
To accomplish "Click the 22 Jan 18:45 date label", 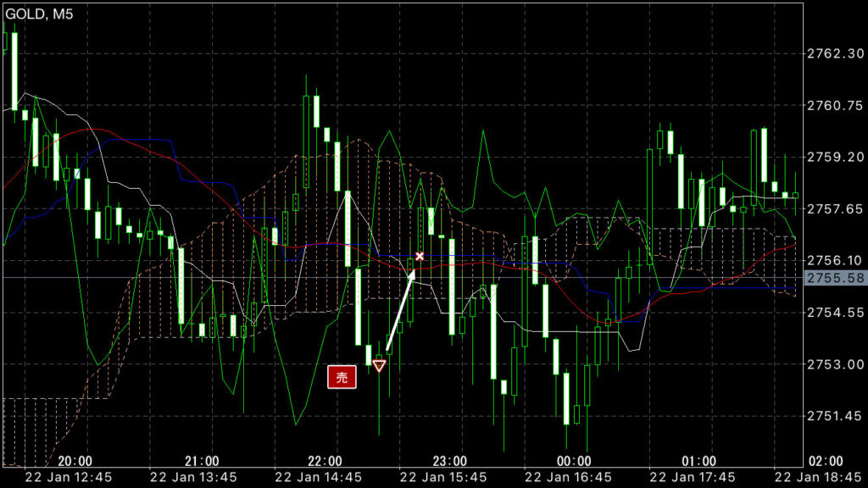I will pos(818,477).
